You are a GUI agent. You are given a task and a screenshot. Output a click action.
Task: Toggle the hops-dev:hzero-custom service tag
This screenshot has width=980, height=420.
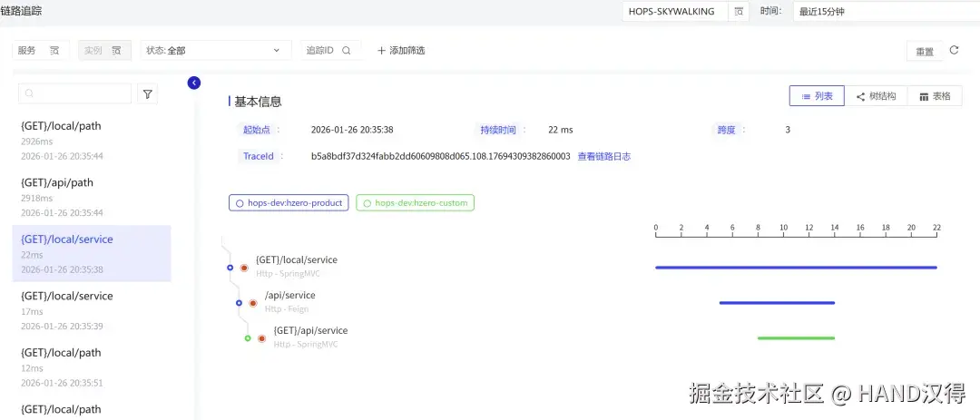coord(416,203)
